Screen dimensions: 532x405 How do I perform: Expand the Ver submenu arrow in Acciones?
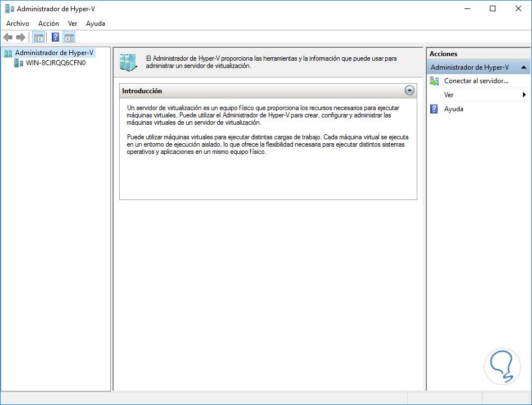(x=524, y=95)
